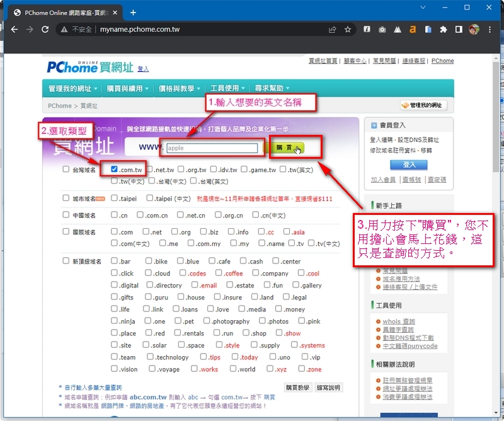
Task: Uncheck the .com.tw domain checkbox
Action: tap(114, 170)
